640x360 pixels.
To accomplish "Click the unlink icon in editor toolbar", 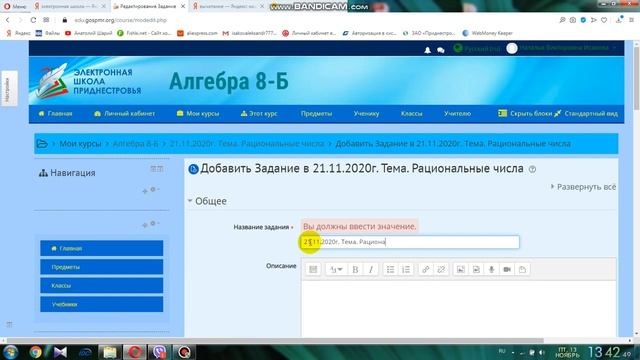I will [x=441, y=269].
